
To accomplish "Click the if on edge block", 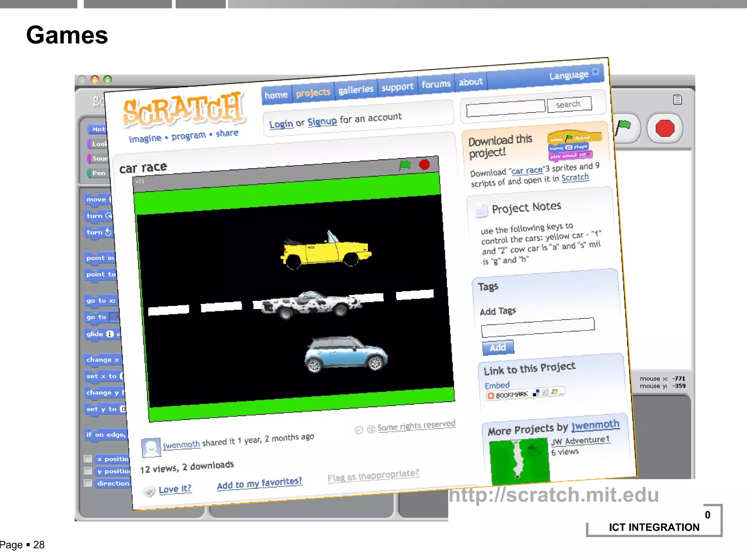I will click(105, 435).
